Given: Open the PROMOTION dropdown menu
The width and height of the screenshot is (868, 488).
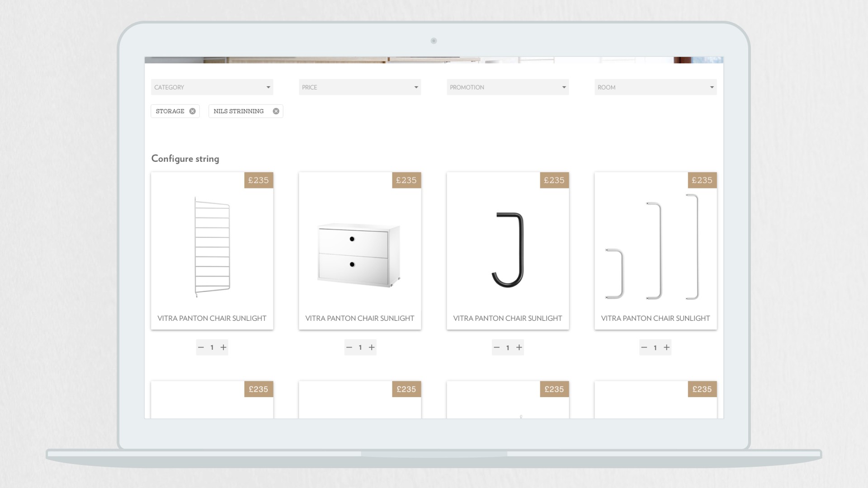Looking at the screenshot, I should click(508, 87).
